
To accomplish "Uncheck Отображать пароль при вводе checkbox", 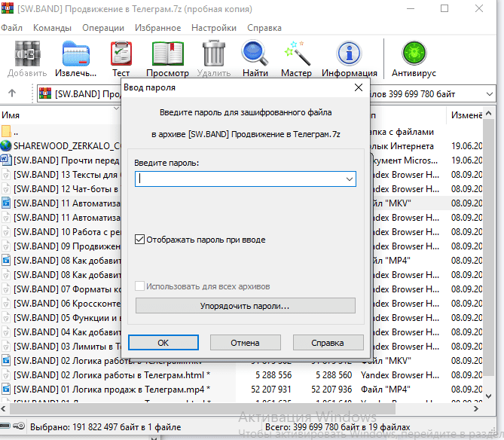I will 139,240.
